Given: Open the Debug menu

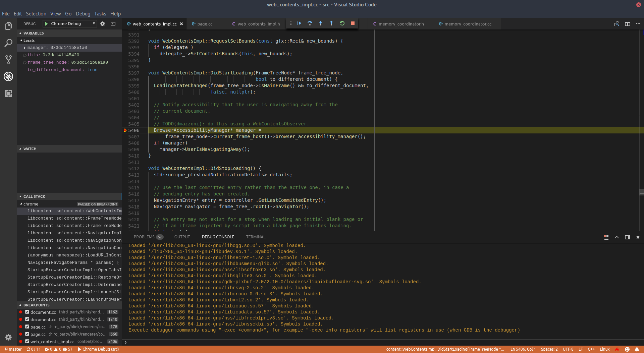Looking at the screenshot, I should [83, 14].
